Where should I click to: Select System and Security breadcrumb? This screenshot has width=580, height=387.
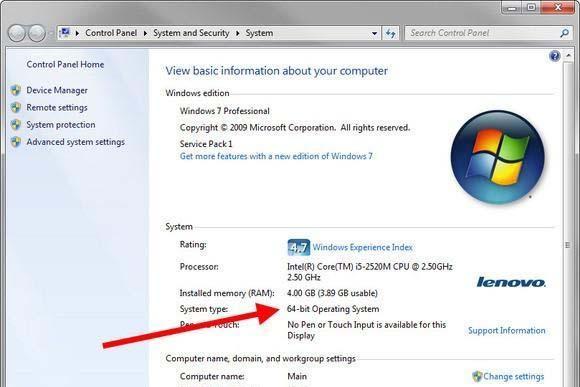tap(191, 33)
